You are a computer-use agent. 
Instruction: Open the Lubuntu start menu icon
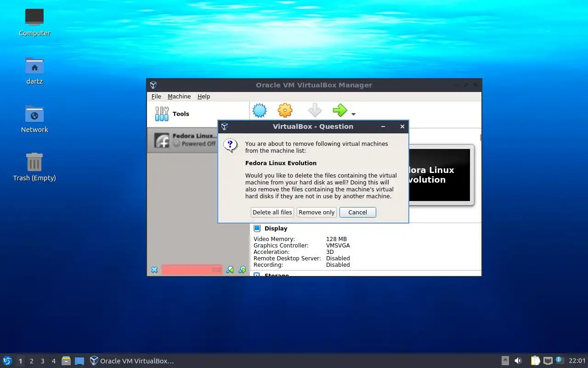[7, 361]
